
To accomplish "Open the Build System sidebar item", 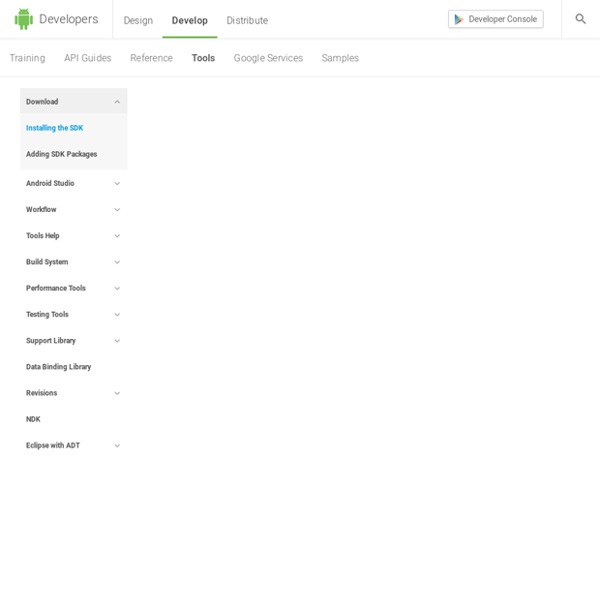I will tap(47, 262).
